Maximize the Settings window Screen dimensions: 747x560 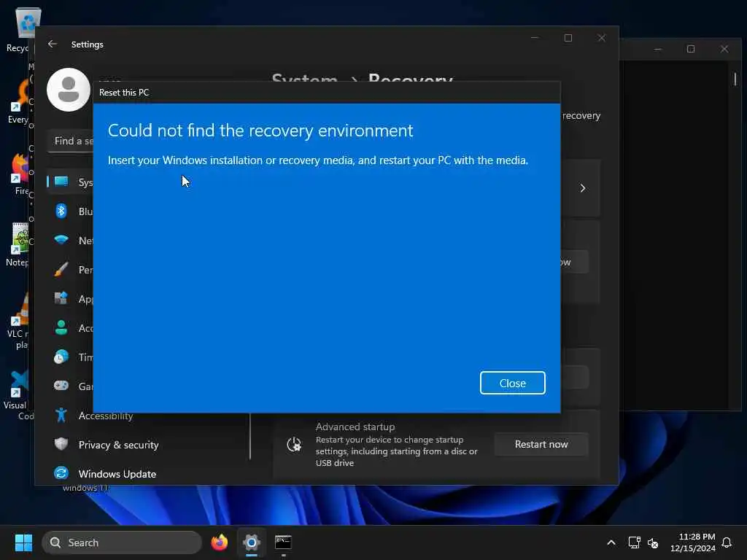coord(568,38)
